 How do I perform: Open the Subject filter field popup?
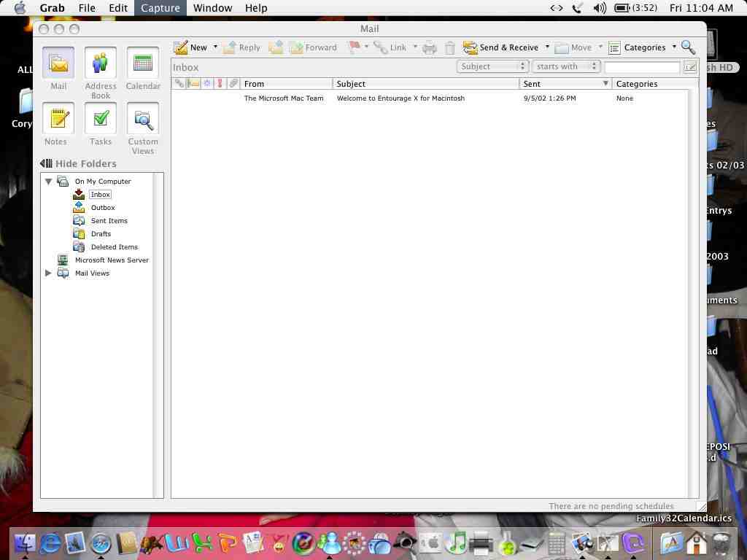(492, 66)
